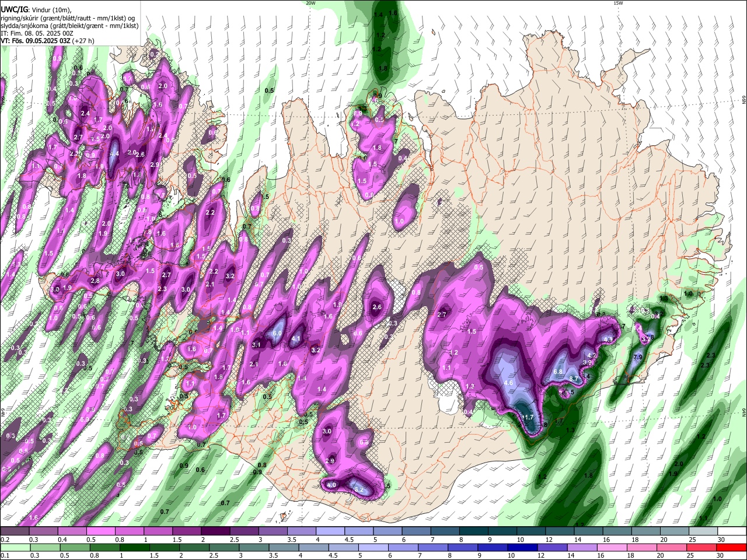The height and width of the screenshot is (560, 747).
Task: Click the 6.0 snowfall value
Action: (x=278, y=333)
